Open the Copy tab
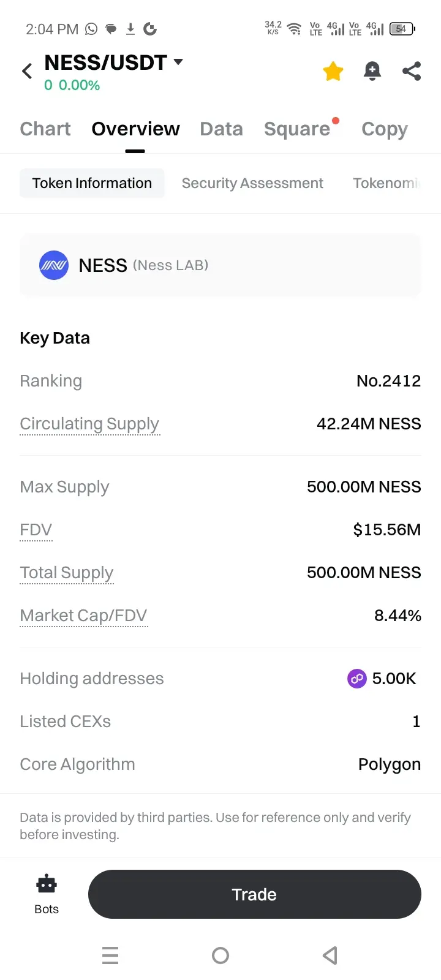Image resolution: width=441 pixels, height=980 pixels. click(x=384, y=129)
